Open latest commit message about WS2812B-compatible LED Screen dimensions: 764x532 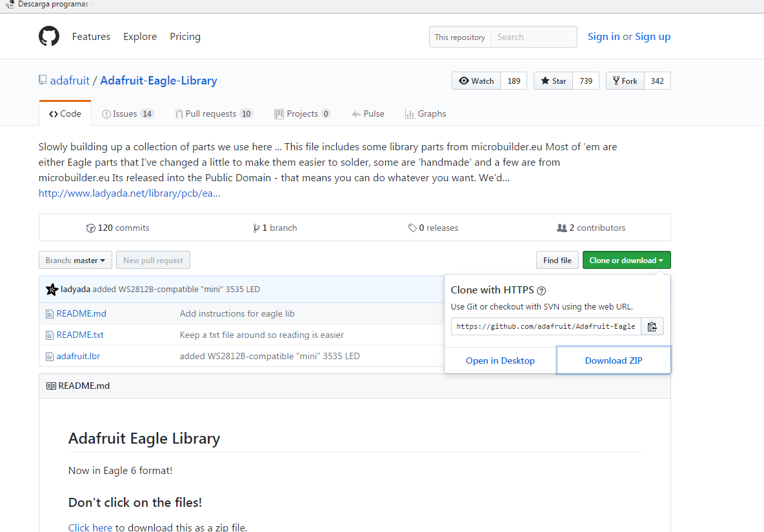point(176,289)
